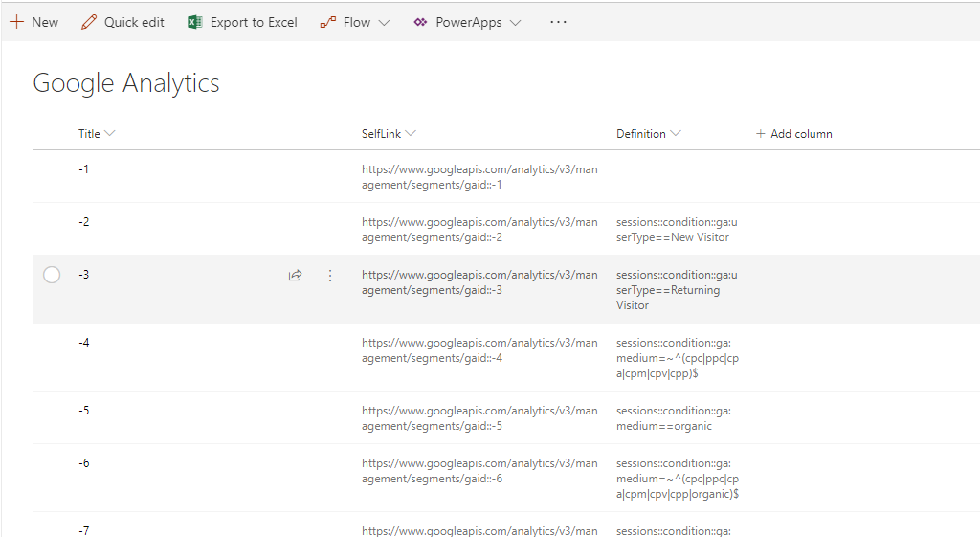Click the Excel icon in toolbar

[195, 22]
